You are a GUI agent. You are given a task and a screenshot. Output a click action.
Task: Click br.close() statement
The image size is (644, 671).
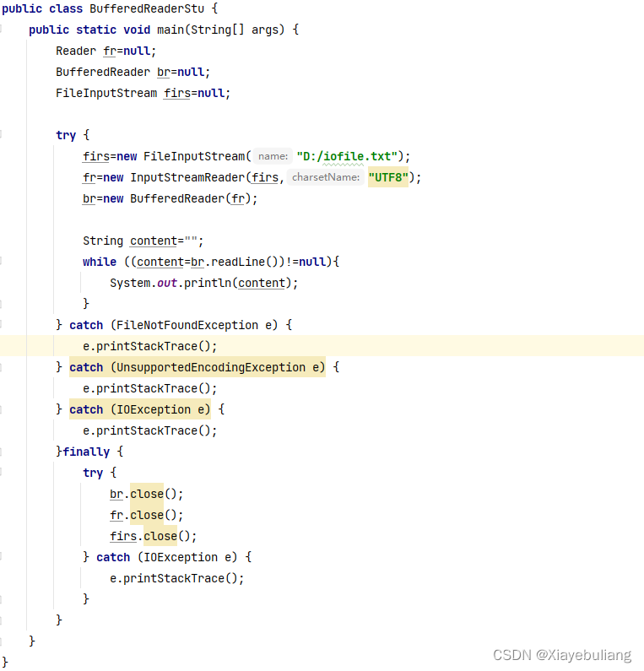pyautogui.click(x=146, y=494)
